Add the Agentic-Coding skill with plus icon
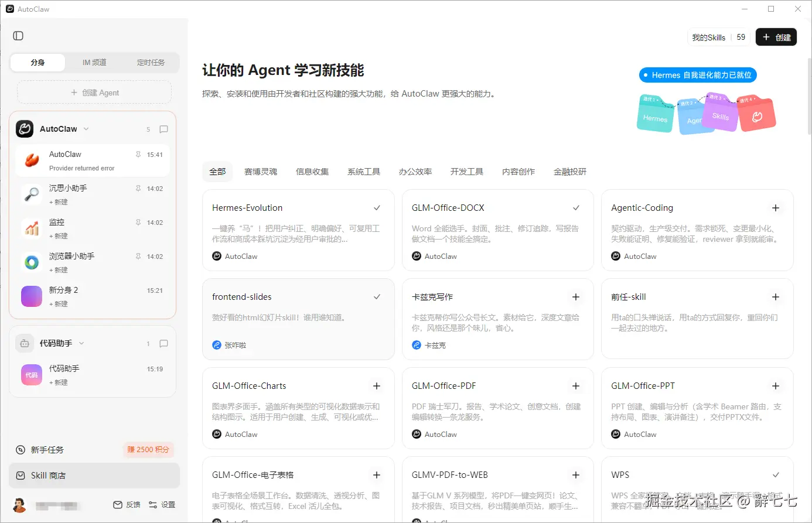 pos(776,208)
